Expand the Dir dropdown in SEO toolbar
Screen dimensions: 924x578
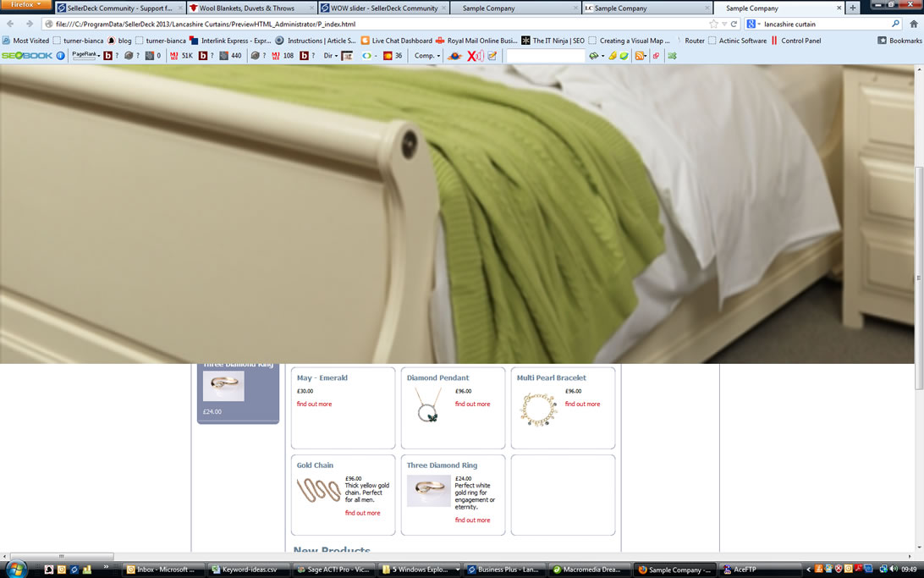point(330,56)
